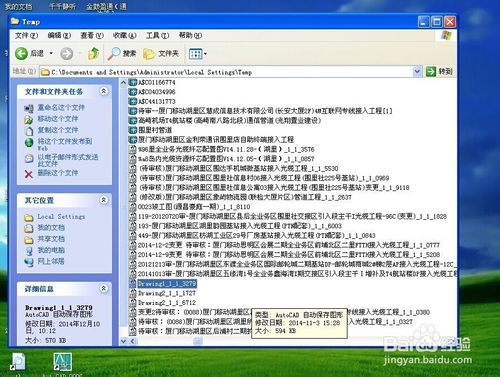
Task: Select file Drawing2_1_1_6712
Action: 167,303
